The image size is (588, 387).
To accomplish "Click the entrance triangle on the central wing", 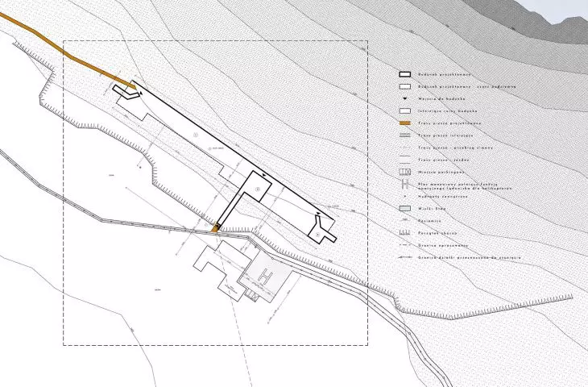I will [x=264, y=175].
